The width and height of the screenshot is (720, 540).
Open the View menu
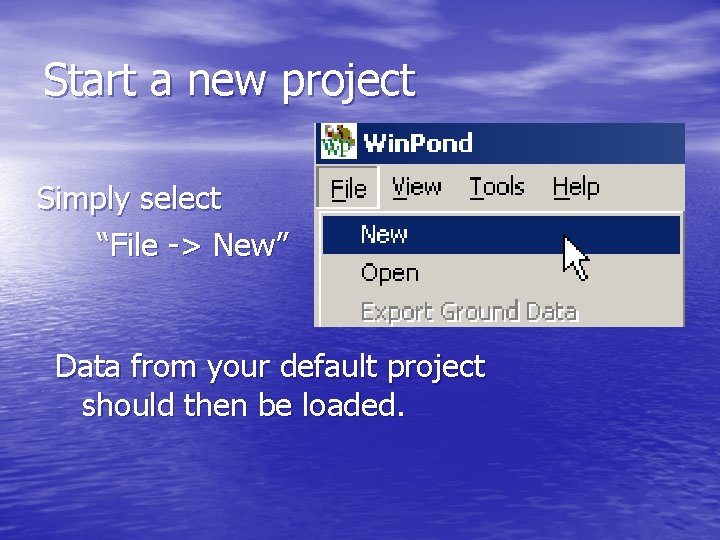point(416,187)
